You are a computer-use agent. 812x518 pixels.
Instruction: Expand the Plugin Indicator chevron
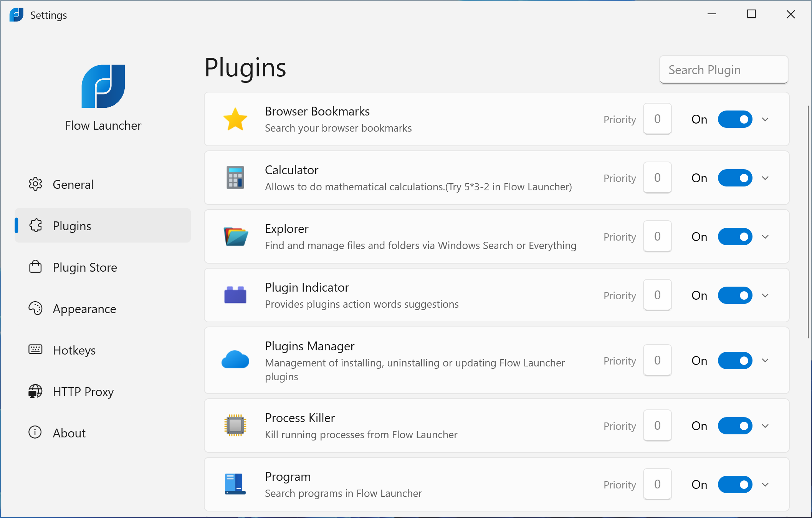click(765, 295)
